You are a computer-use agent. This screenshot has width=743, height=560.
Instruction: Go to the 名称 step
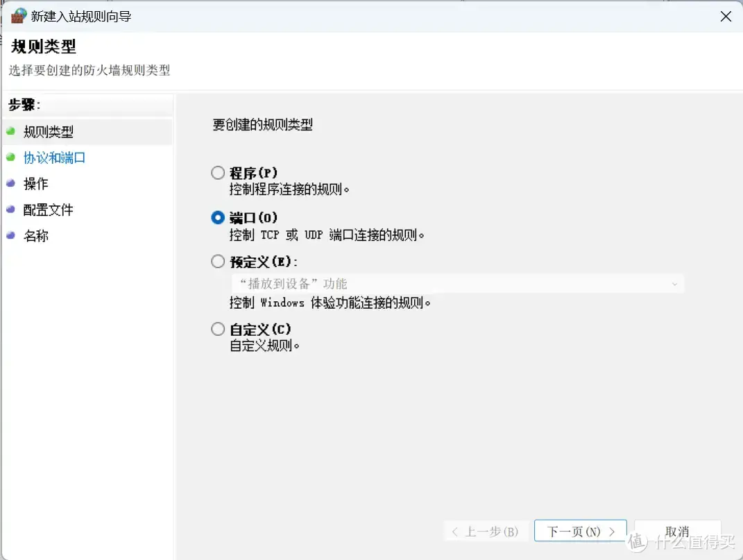(36, 236)
